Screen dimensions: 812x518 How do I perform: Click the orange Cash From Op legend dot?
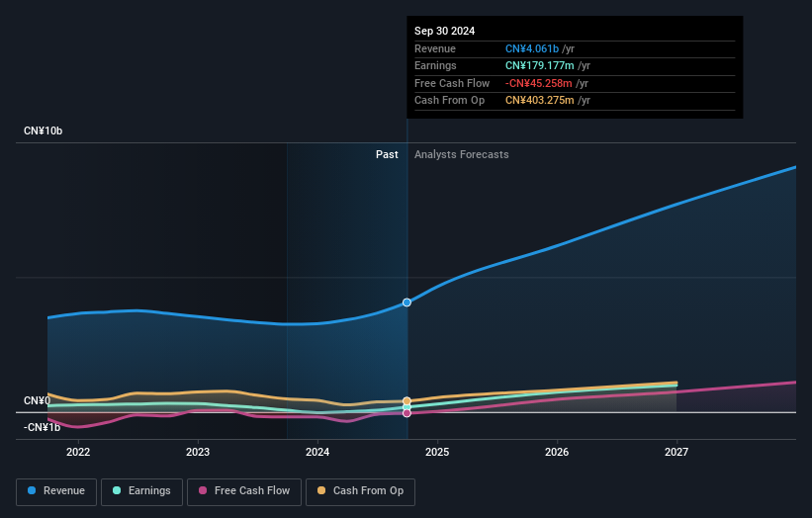322,490
